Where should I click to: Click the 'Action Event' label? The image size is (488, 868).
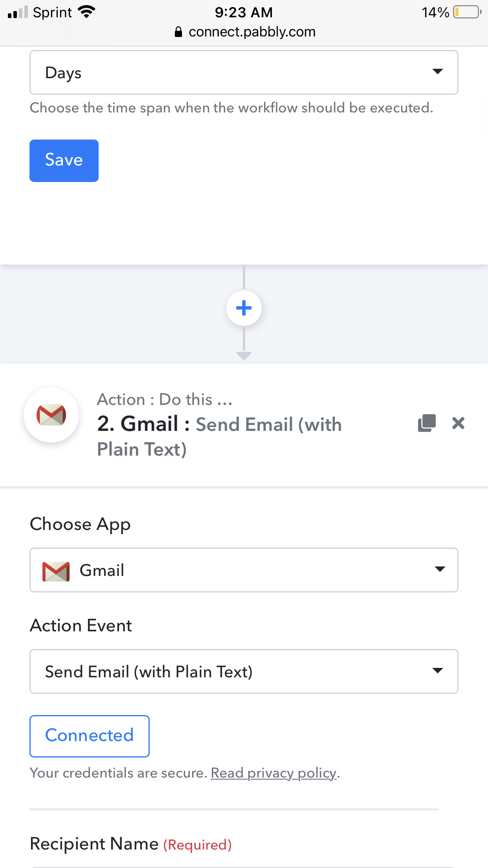click(x=81, y=625)
